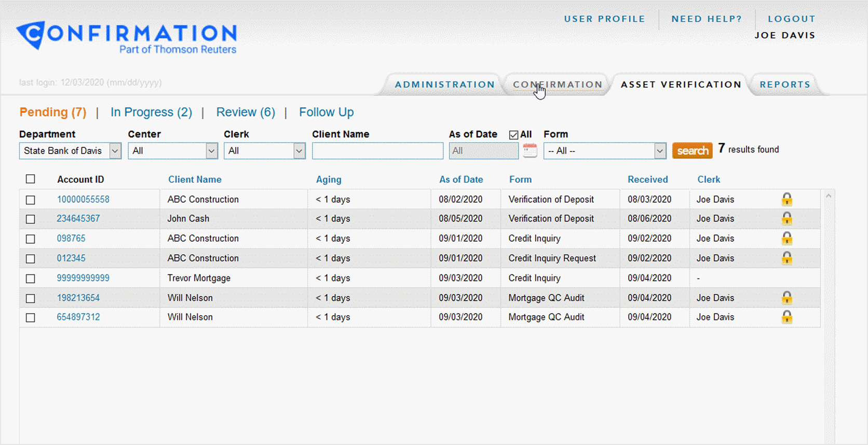Check the box for account 654897312
The image size is (868, 445).
(31, 317)
